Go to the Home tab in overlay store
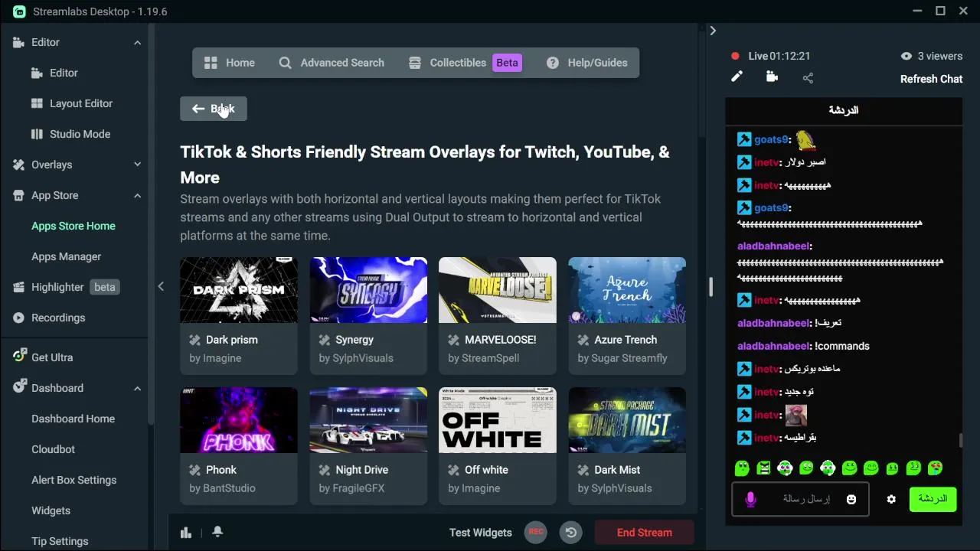Image resolution: width=980 pixels, height=551 pixels. click(x=229, y=63)
